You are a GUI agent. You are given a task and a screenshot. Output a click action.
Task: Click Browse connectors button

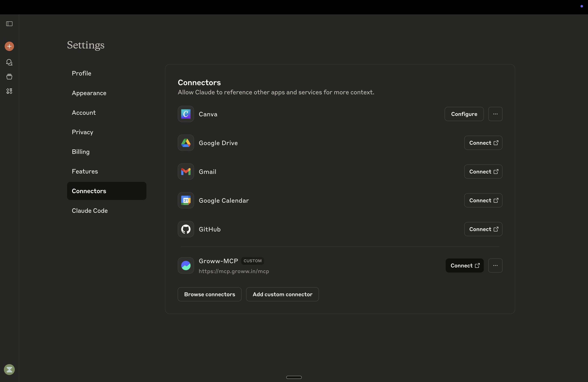coord(209,294)
